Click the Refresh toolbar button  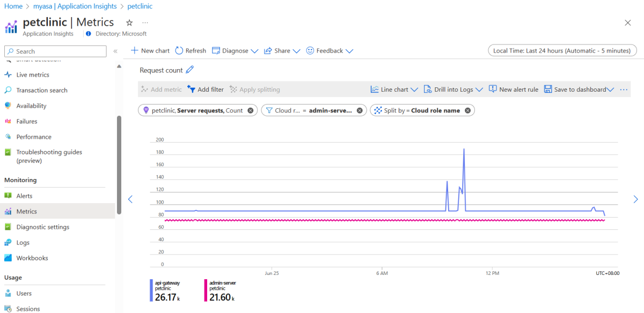pyautogui.click(x=191, y=50)
